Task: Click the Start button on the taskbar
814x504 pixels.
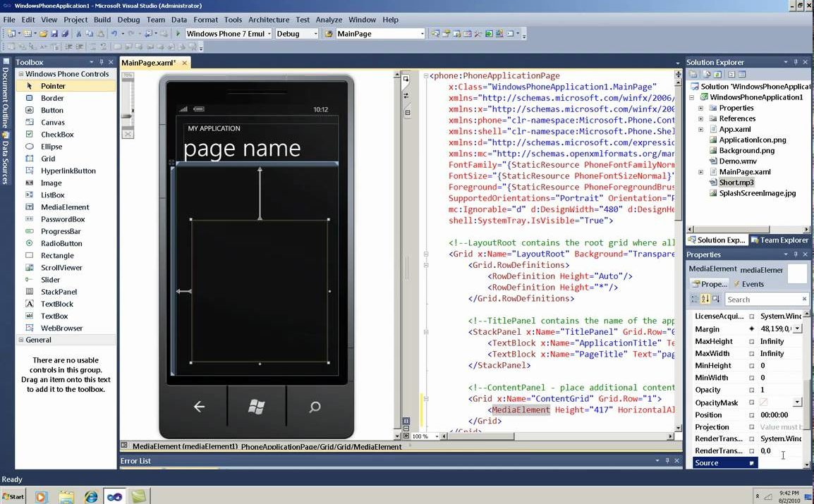Action: click(13, 496)
